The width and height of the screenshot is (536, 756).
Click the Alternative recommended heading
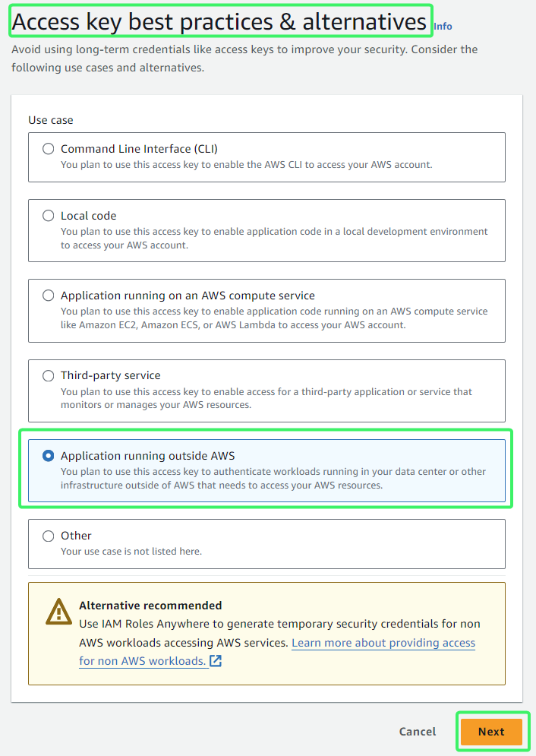[151, 606]
